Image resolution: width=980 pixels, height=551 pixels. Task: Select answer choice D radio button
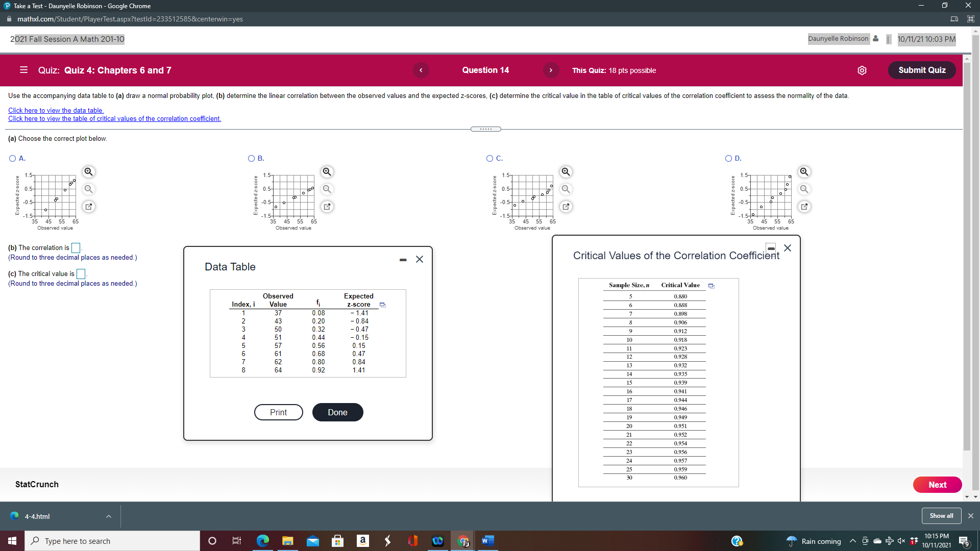[x=728, y=158]
